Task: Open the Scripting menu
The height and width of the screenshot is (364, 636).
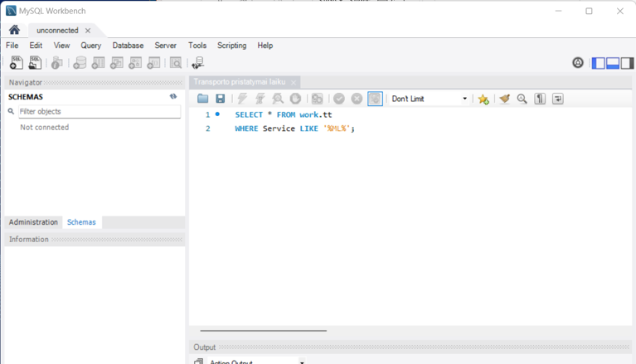Action: (x=231, y=46)
